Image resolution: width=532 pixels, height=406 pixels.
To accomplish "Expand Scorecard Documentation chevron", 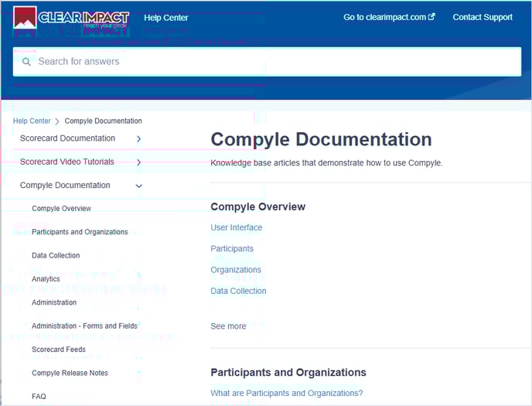I will 138,138.
